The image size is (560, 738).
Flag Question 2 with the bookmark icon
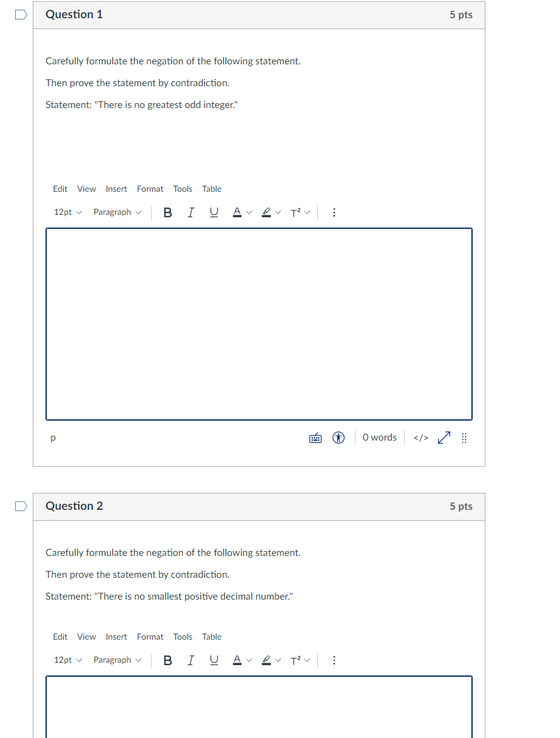pyautogui.click(x=21, y=506)
